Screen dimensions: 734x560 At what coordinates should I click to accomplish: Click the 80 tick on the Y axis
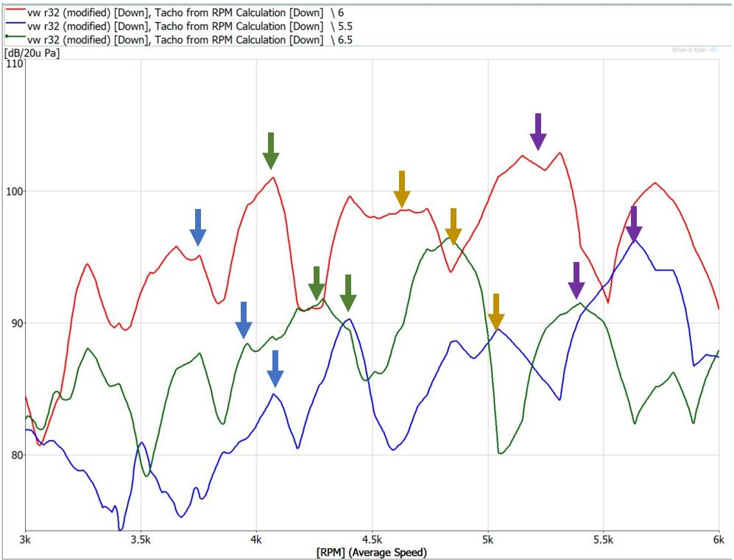17,455
